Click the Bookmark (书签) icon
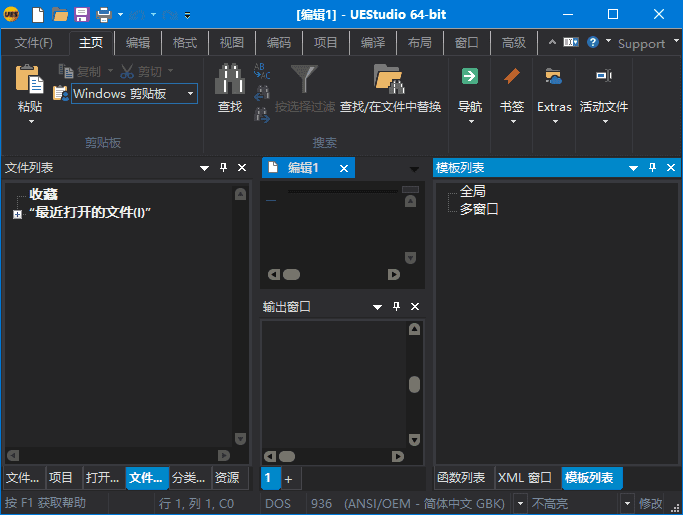The width and height of the screenshot is (683, 515). pos(512,77)
